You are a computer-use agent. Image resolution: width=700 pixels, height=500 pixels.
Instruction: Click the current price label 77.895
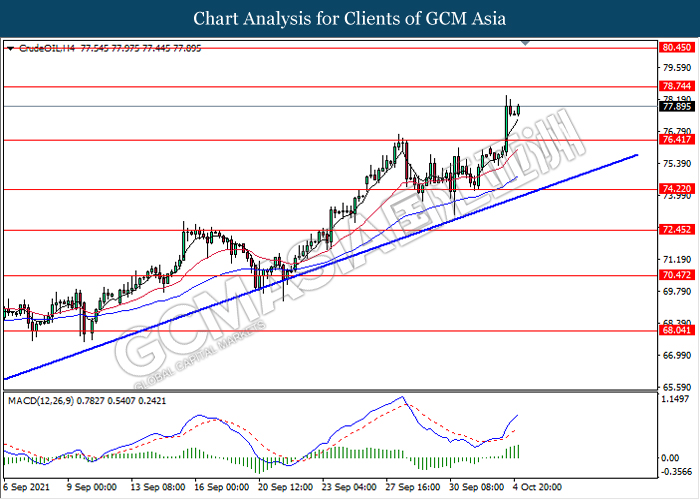pyautogui.click(x=676, y=106)
